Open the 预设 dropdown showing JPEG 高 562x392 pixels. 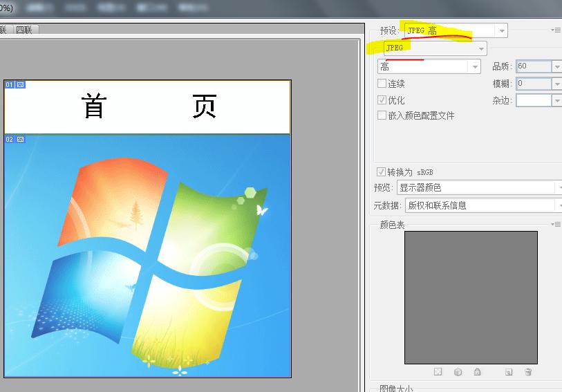pos(456,31)
